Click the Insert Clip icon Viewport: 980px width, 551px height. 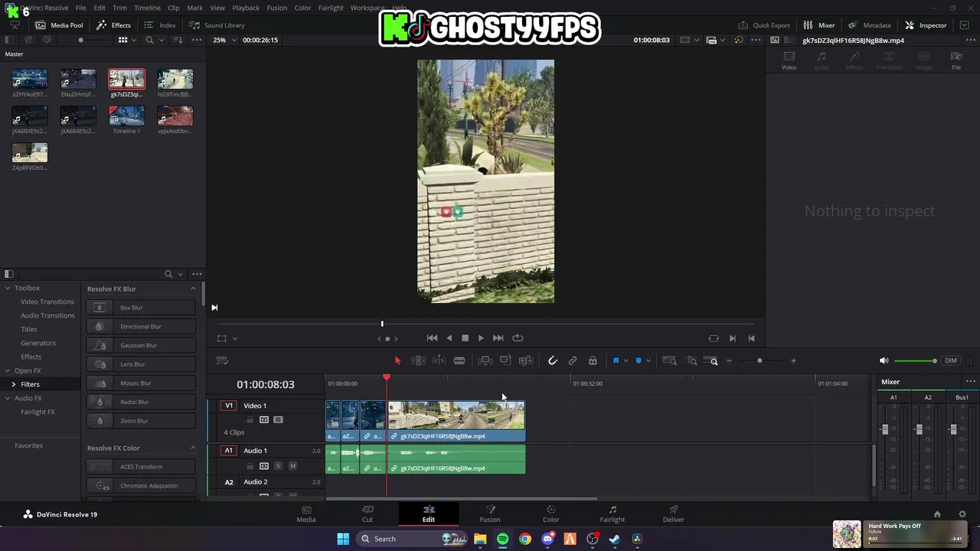point(485,360)
